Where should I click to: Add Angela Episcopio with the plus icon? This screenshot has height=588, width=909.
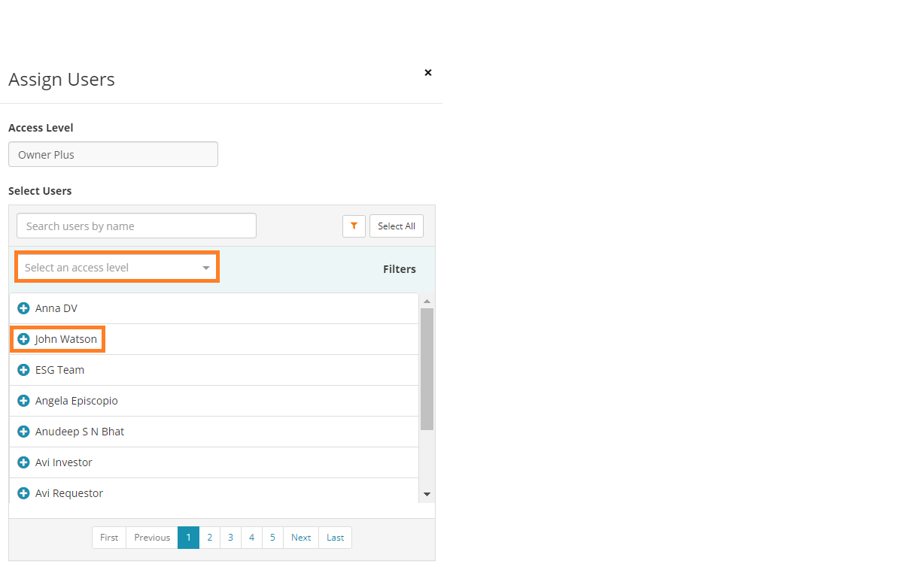point(23,401)
